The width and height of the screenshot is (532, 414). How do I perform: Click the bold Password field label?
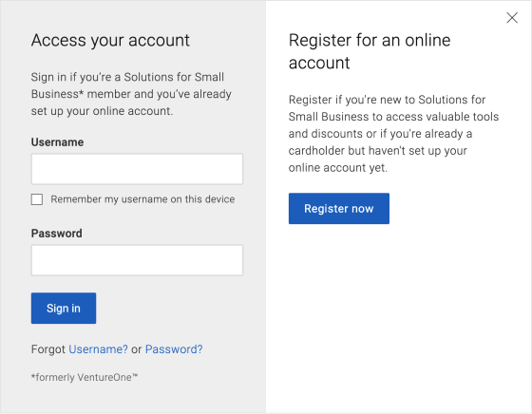(x=57, y=234)
